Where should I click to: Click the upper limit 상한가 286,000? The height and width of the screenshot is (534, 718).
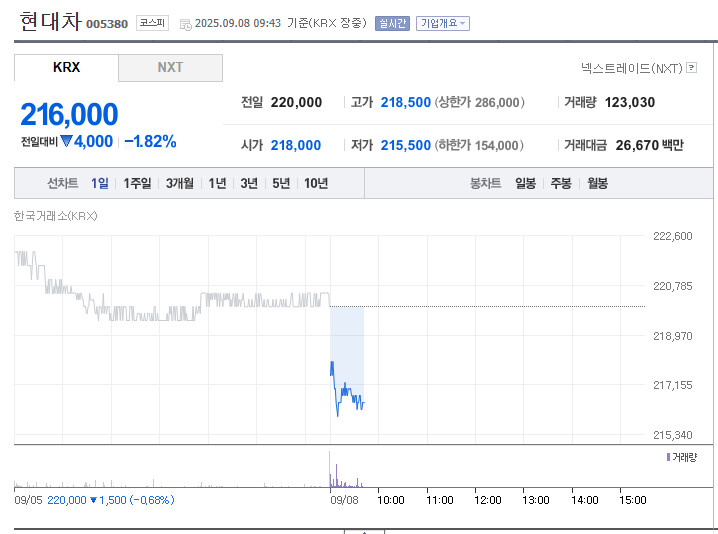coord(479,102)
